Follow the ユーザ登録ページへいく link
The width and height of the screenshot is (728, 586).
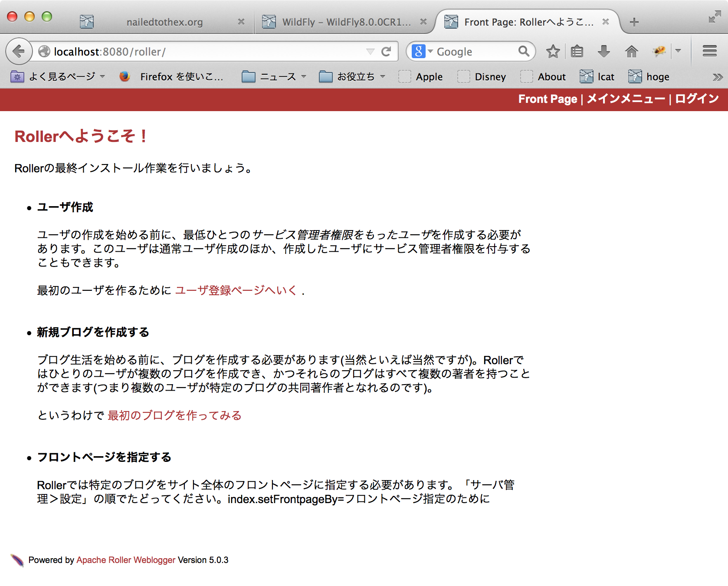pyautogui.click(x=236, y=290)
